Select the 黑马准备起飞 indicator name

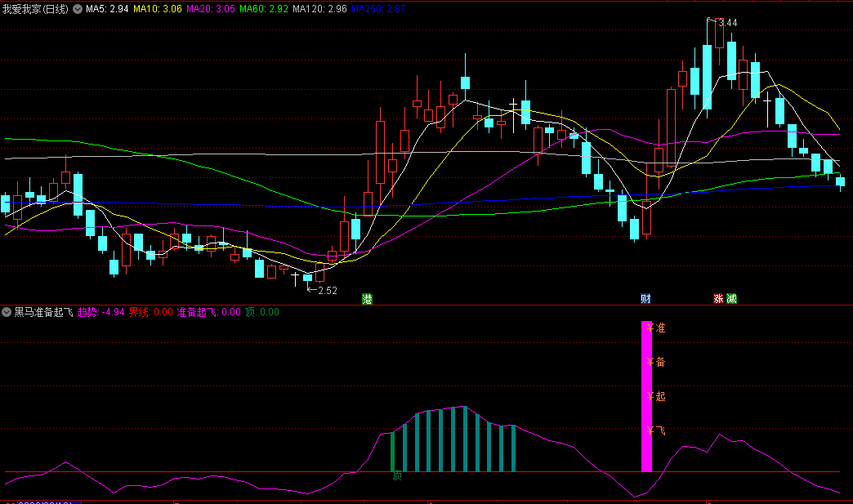click(x=43, y=312)
